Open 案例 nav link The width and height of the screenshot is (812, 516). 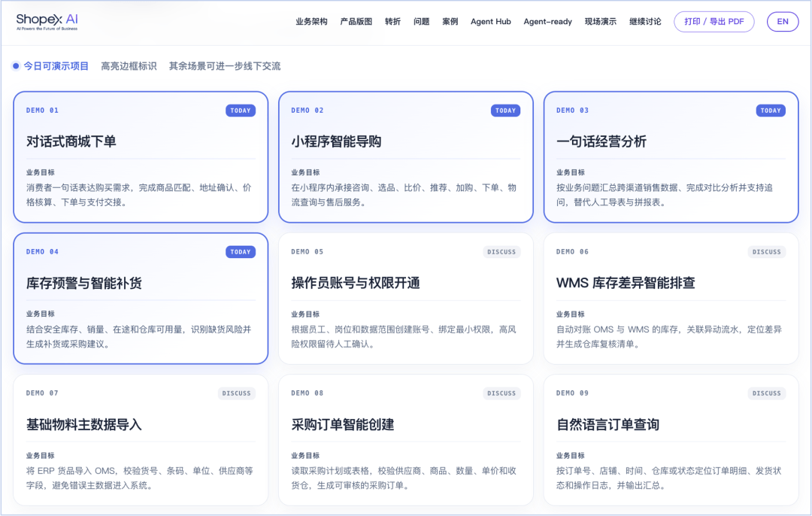tap(450, 21)
